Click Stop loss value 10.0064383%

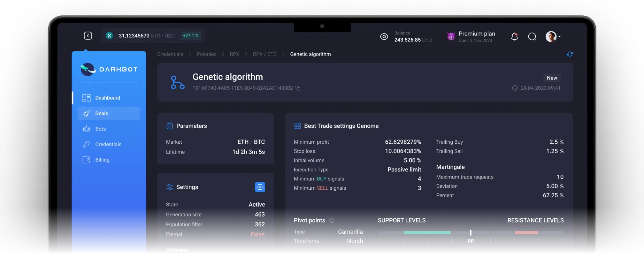pyautogui.click(x=403, y=151)
